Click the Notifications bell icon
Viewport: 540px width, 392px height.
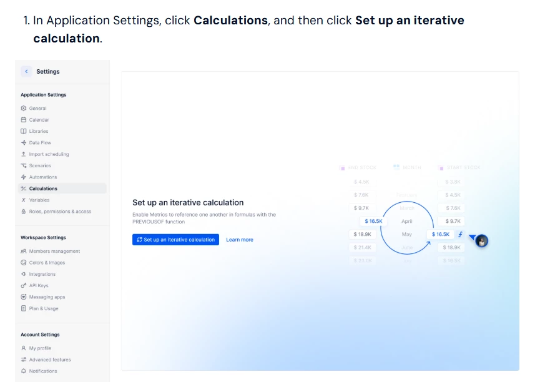coord(24,371)
